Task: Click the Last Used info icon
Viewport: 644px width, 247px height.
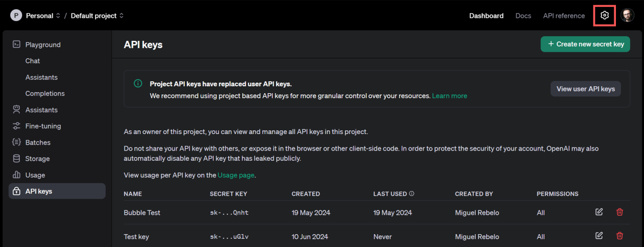Action: 412,194
